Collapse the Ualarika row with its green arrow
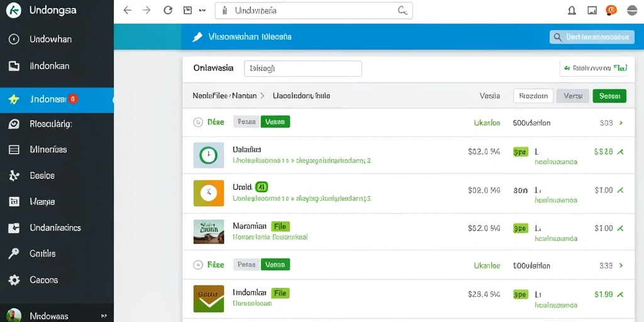644x322 pixels. point(620,152)
